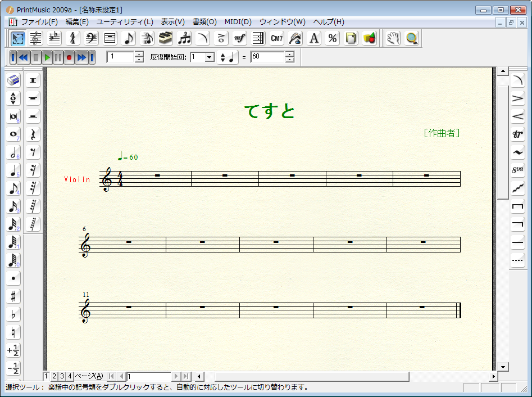Select the Resize percent tool
Screen dimensions: 532x397
click(x=333, y=38)
